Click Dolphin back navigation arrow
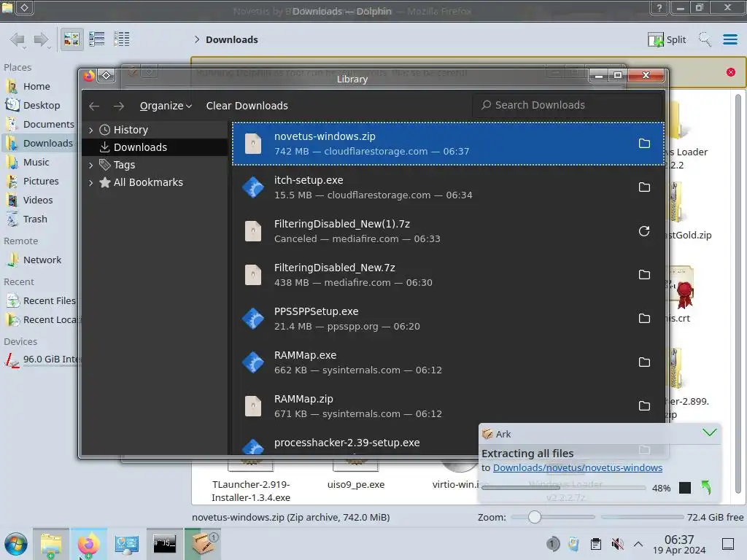The width and height of the screenshot is (747, 560). [x=18, y=39]
